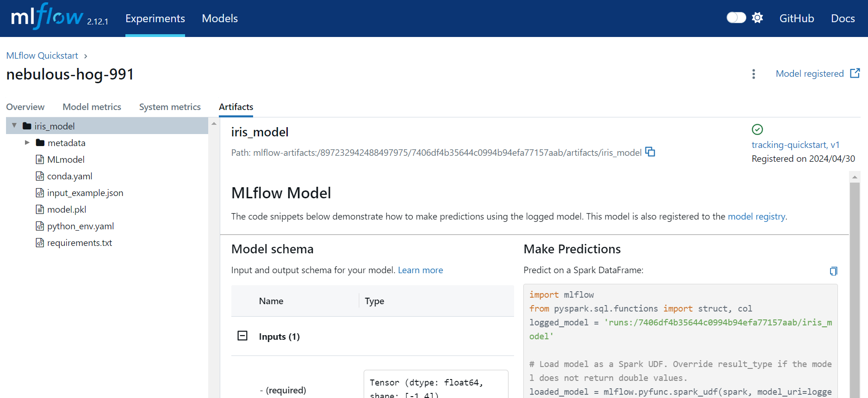Select model.pkl in the tree
This screenshot has height=398, width=868.
coord(67,209)
